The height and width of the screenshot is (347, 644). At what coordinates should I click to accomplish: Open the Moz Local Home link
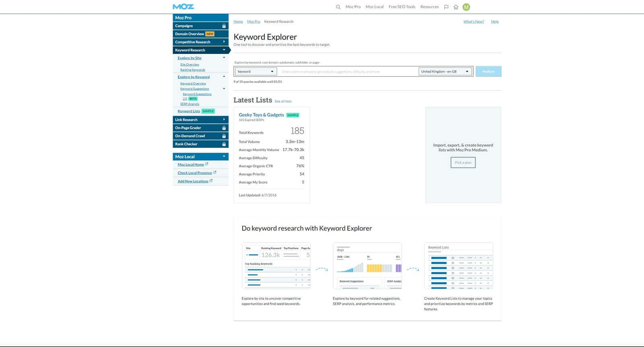pos(191,164)
